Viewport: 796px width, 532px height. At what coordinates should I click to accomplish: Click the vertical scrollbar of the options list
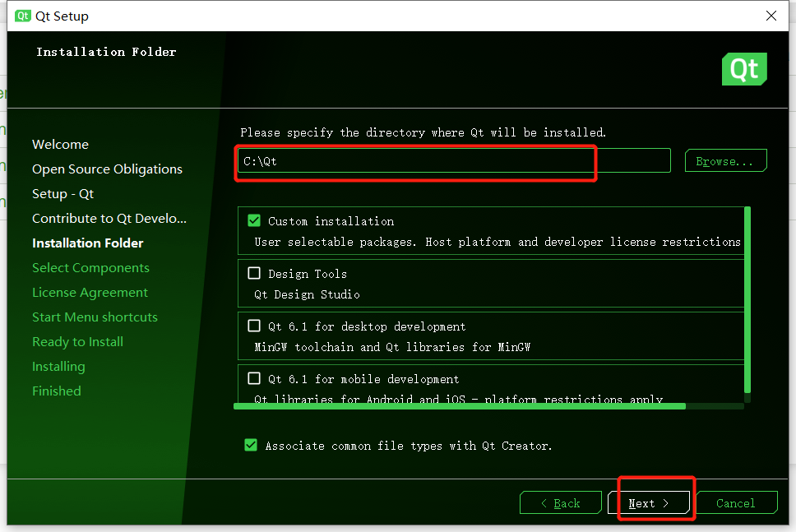point(747,299)
